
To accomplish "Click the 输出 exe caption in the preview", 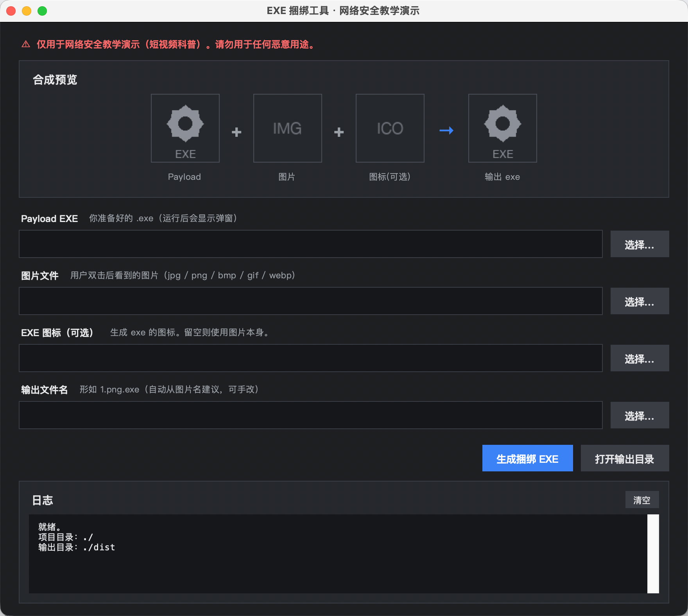I will 502,177.
